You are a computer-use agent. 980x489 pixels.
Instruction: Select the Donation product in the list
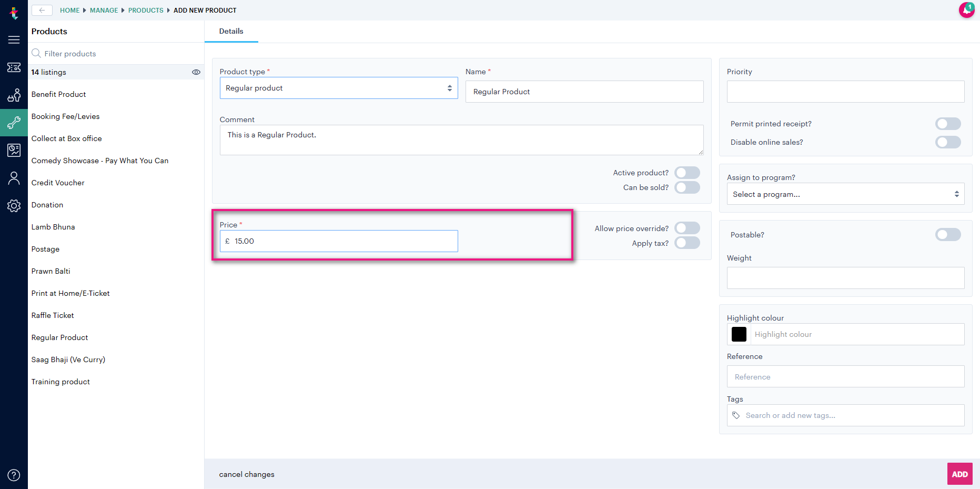[47, 205]
